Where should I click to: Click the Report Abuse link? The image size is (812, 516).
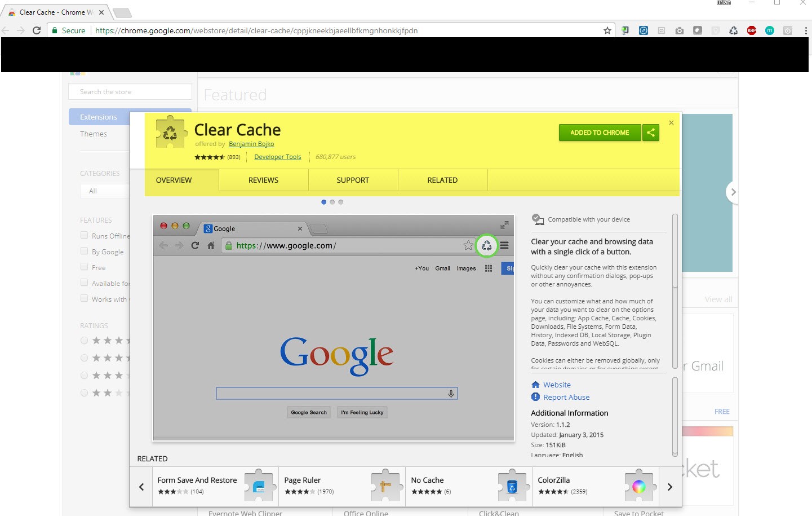[x=566, y=397]
